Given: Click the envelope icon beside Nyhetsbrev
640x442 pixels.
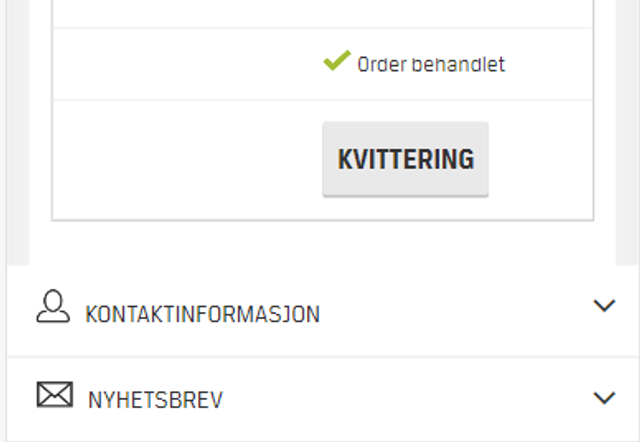Looking at the screenshot, I should (54, 395).
